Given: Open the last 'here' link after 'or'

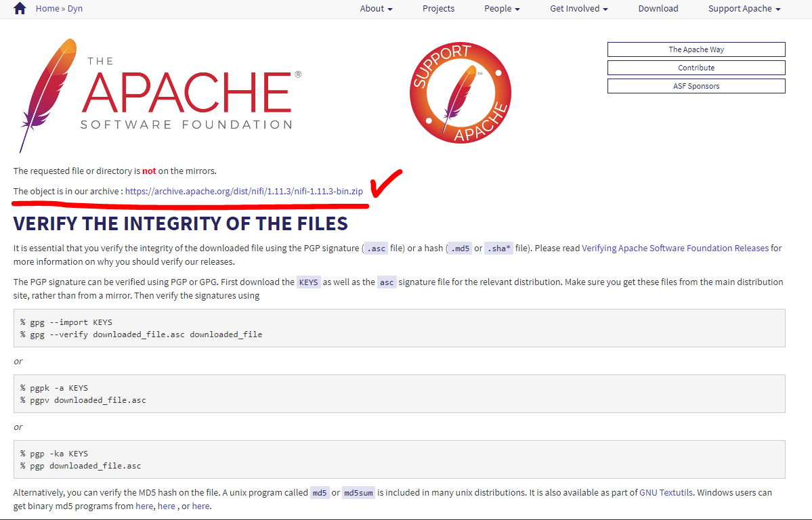Looking at the screenshot, I should click(200, 506).
